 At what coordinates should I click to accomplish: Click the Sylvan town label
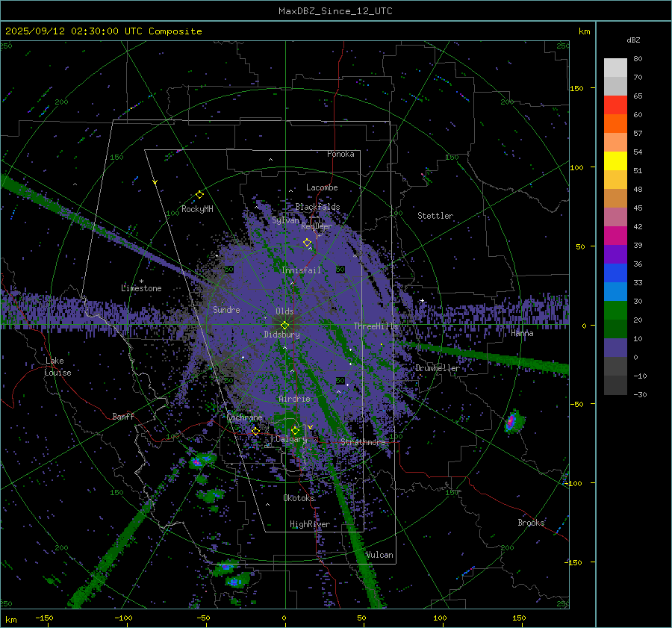286,220
